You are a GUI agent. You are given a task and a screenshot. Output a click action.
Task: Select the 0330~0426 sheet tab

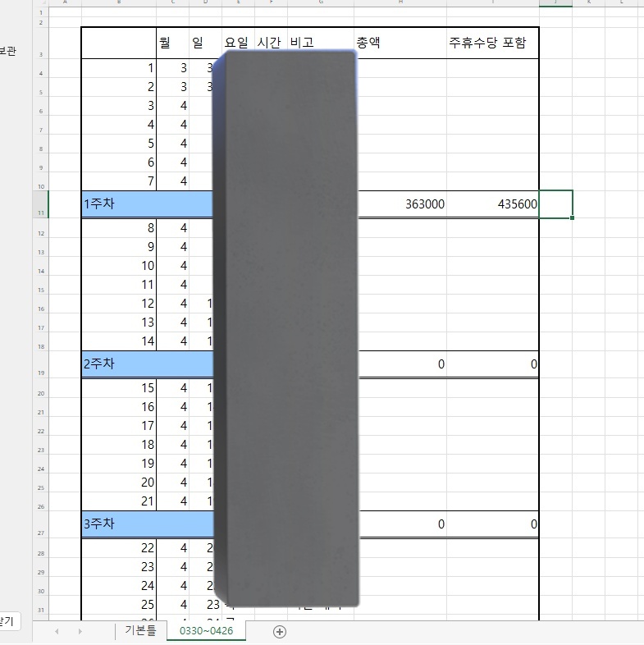pyautogui.click(x=206, y=630)
